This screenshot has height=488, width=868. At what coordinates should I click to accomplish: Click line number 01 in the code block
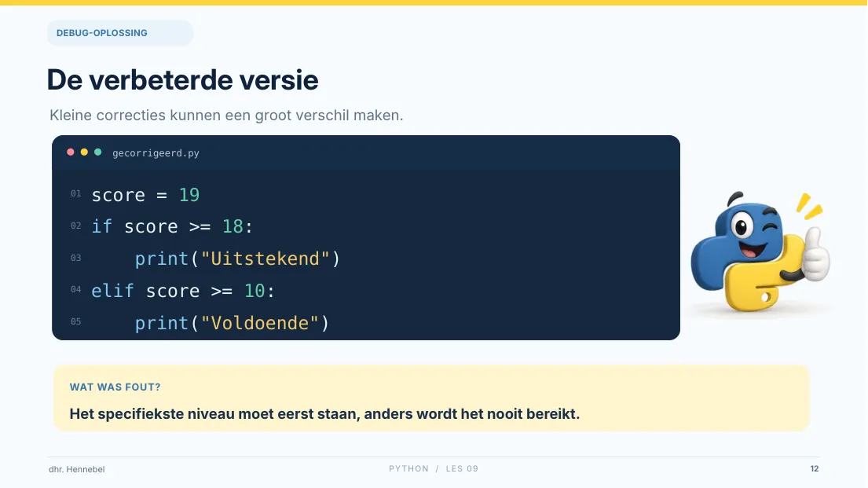point(76,193)
